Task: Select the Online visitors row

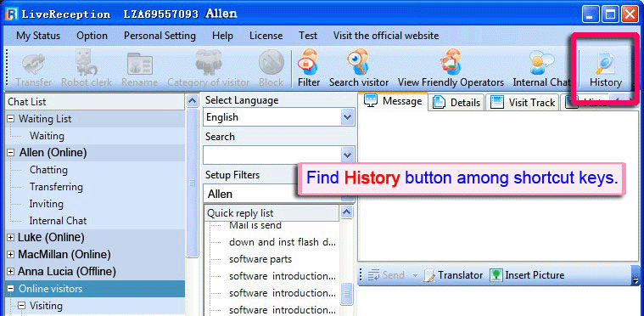Action: point(95,289)
